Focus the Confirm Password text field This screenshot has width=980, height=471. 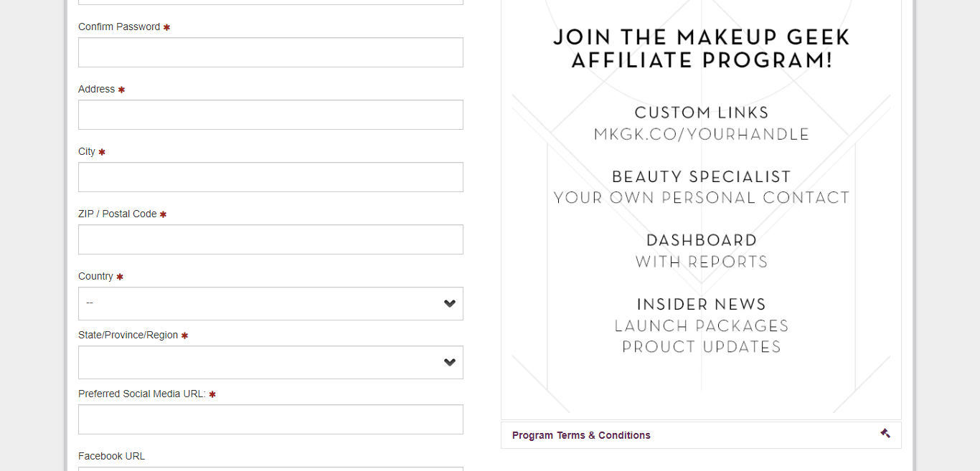(x=270, y=52)
